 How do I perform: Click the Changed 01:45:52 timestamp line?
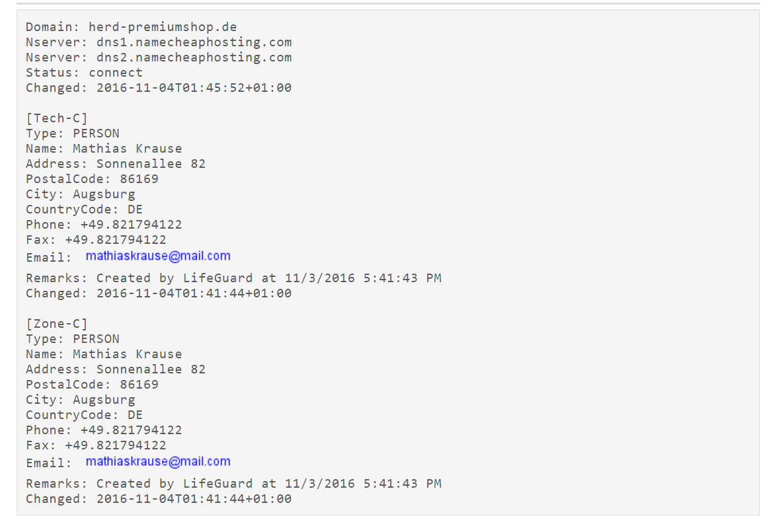pos(159,88)
